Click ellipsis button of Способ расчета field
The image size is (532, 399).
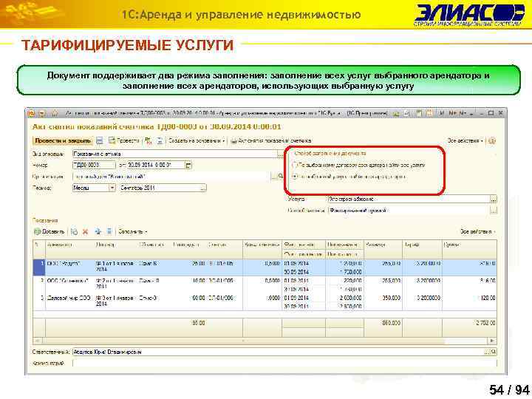494,211
